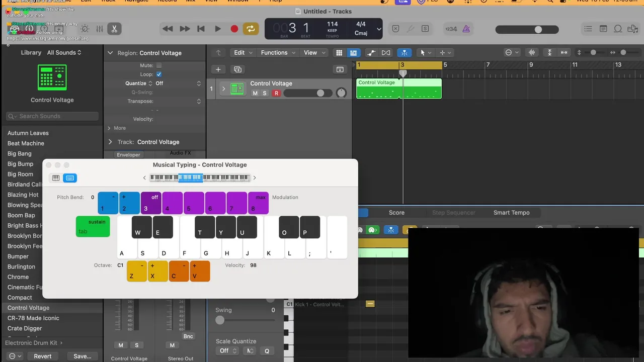Click the Rewind transport button
This screenshot has height=362, width=644.
coord(168,29)
